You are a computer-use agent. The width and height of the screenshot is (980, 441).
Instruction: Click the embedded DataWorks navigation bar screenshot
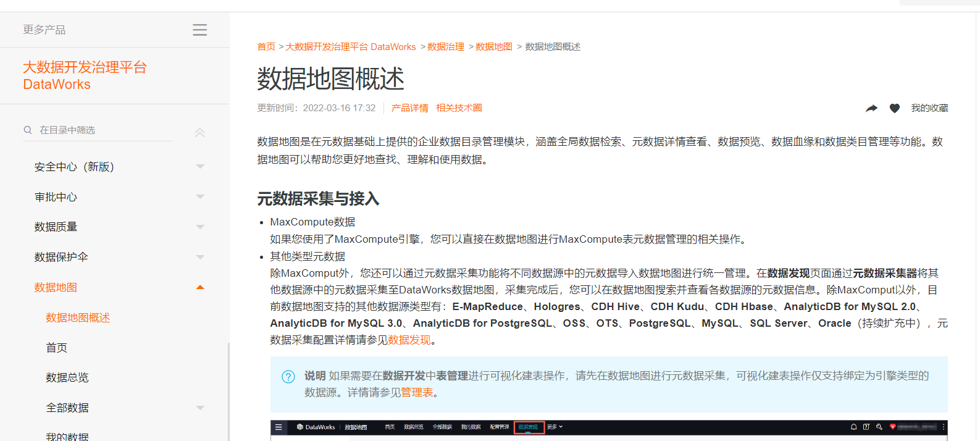point(609,427)
